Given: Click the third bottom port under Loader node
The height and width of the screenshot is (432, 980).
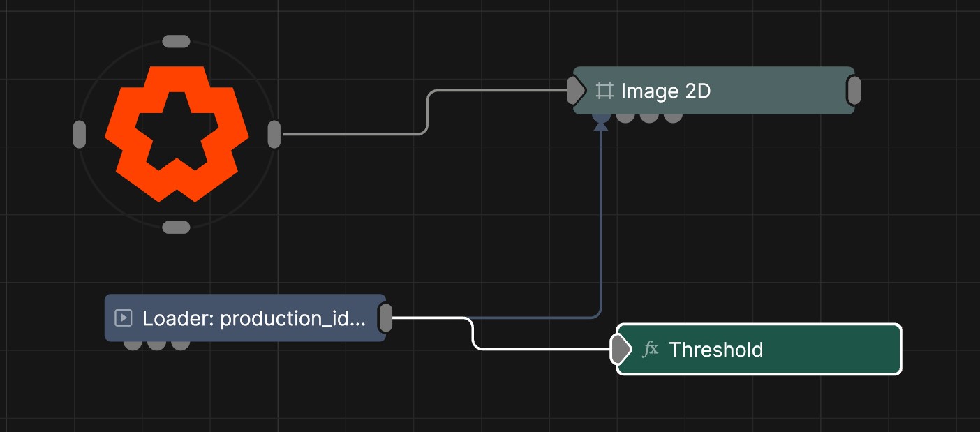Looking at the screenshot, I should [x=180, y=343].
